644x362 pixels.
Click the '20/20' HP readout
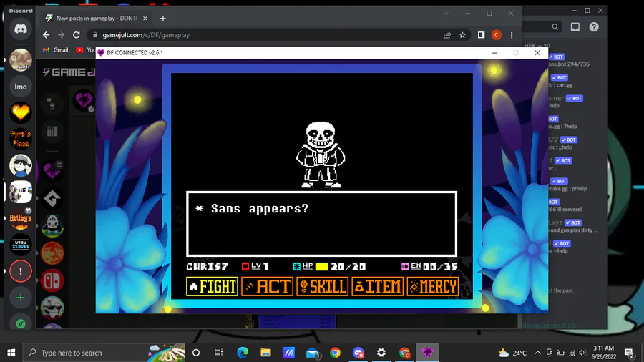348,267
